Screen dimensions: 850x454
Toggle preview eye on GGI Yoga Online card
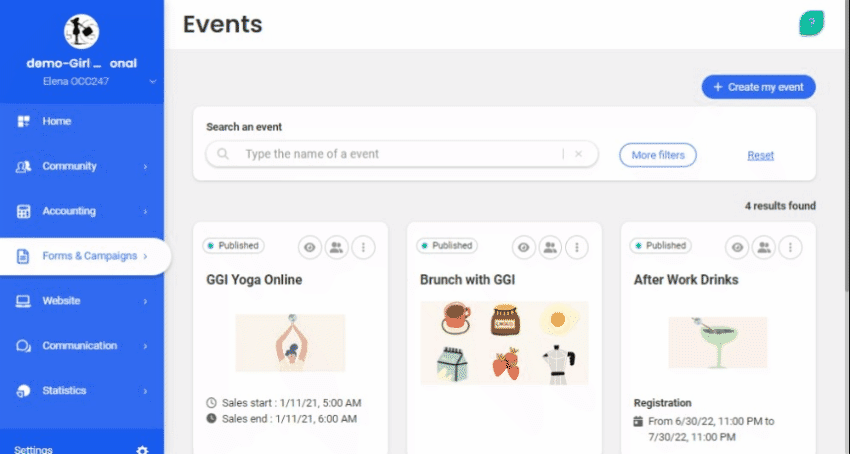[x=309, y=246]
